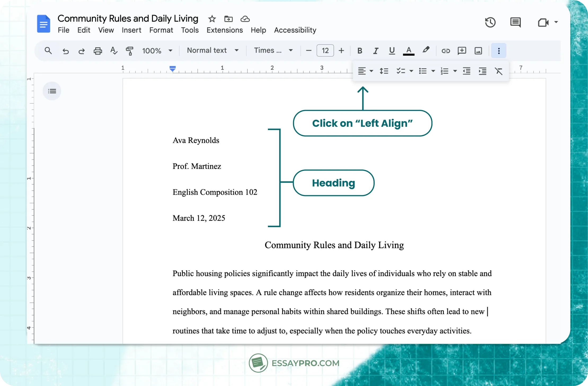588x386 pixels.
Task: Toggle underline formatting
Action: pos(392,51)
